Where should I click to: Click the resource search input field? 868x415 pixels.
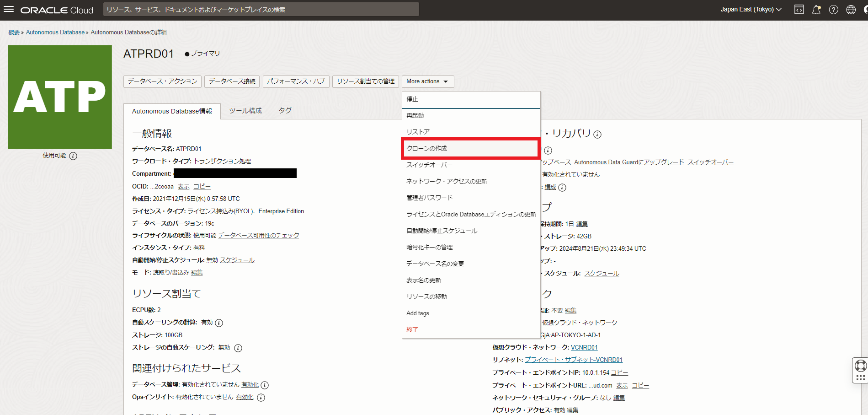tap(261, 9)
